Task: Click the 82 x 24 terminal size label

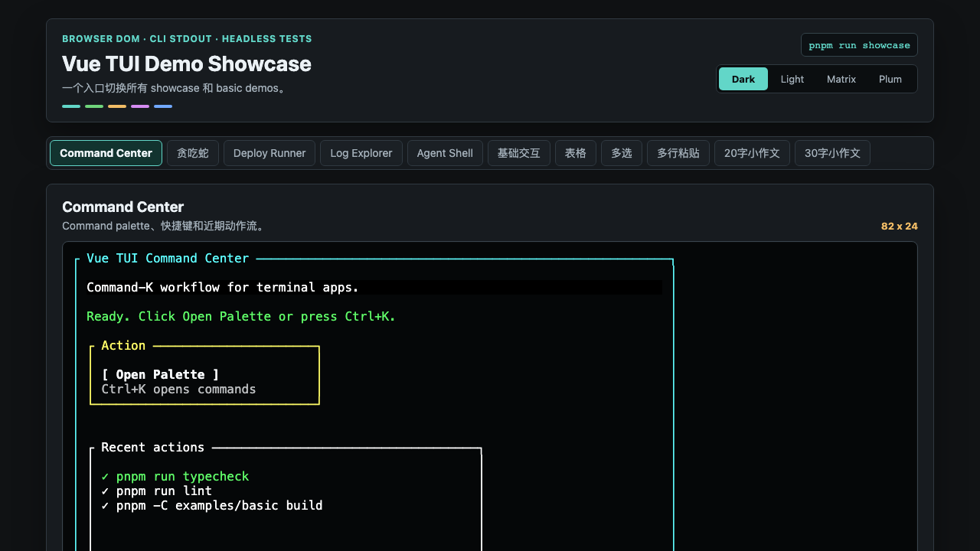Action: [900, 227]
